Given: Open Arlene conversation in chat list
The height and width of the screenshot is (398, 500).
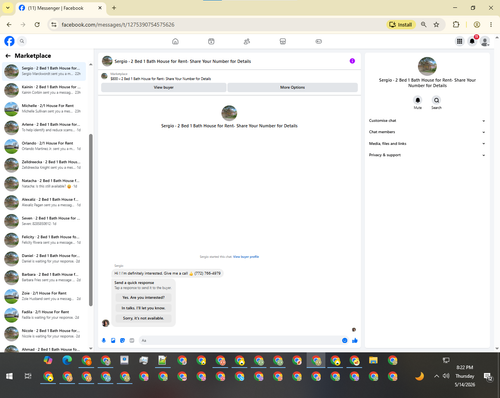Looking at the screenshot, I should [44, 127].
